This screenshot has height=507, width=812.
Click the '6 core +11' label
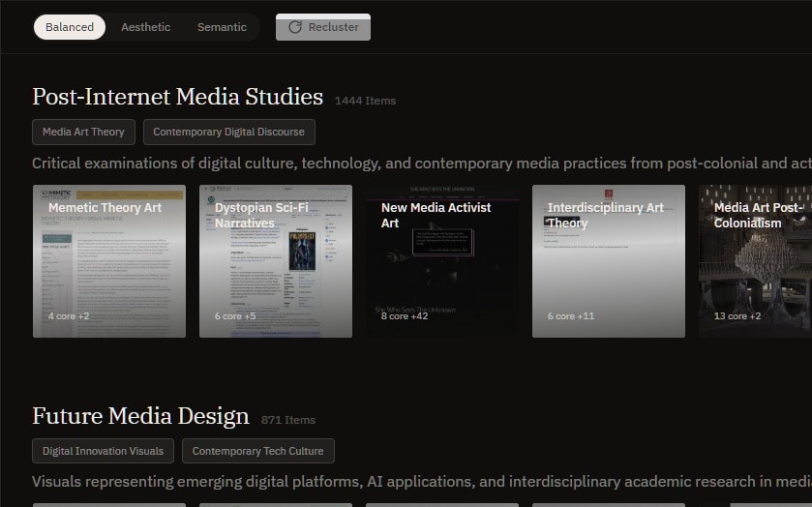[x=571, y=315]
